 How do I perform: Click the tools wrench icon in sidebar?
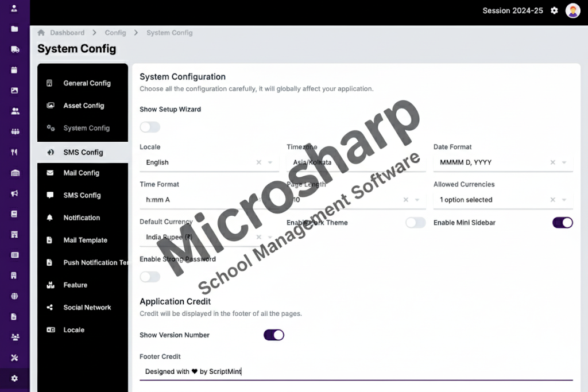coord(14,358)
